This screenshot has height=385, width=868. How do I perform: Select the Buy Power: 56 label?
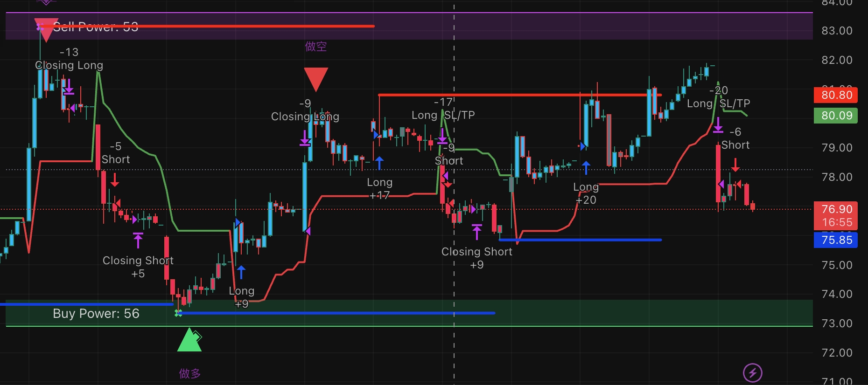point(96,313)
